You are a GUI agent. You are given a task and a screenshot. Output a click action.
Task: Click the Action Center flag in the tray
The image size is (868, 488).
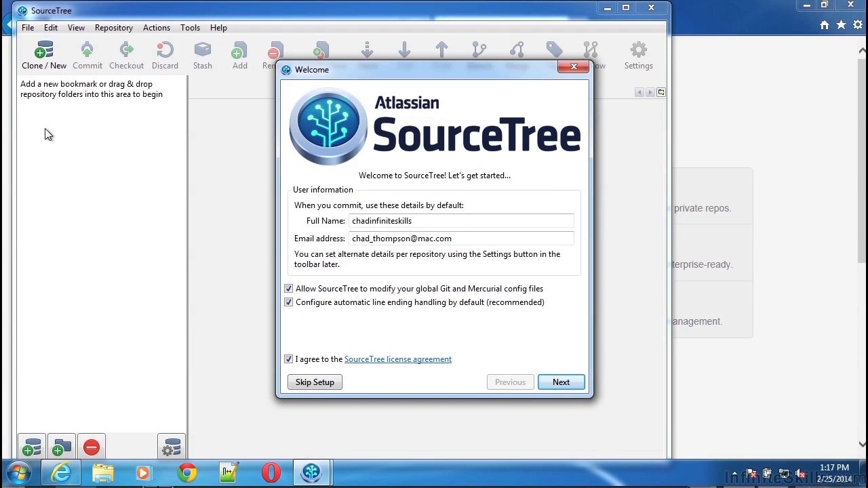[751, 474]
